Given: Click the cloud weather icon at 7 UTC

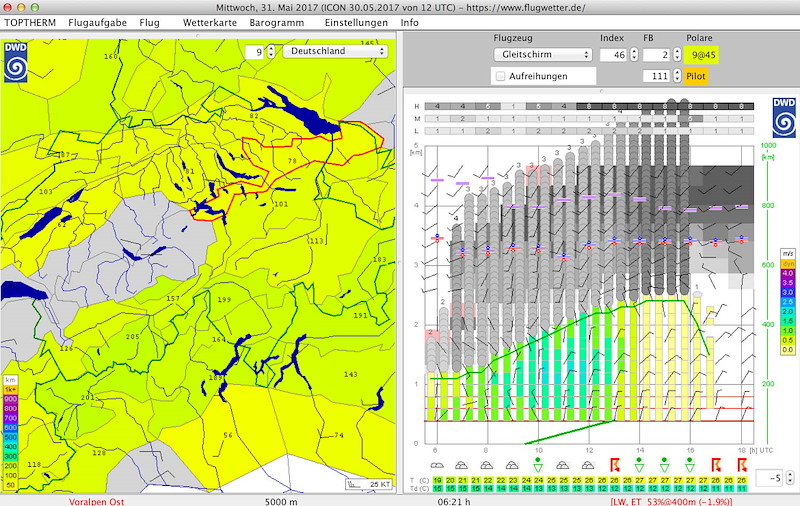Looking at the screenshot, I should click(461, 465).
